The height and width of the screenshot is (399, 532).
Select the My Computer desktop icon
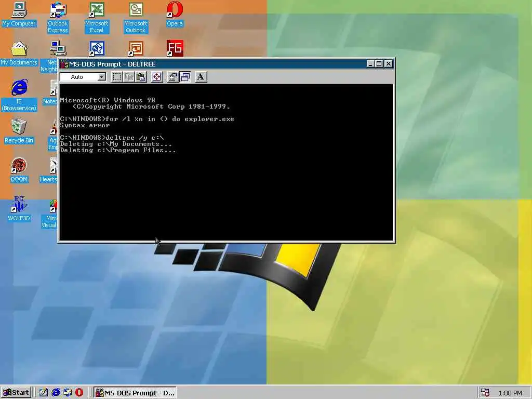point(19,14)
